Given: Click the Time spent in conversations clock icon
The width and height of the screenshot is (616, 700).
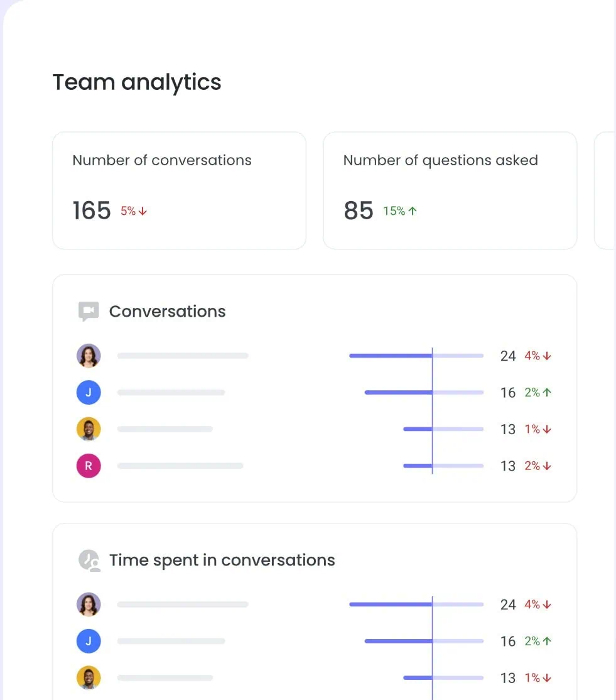Looking at the screenshot, I should point(89,561).
